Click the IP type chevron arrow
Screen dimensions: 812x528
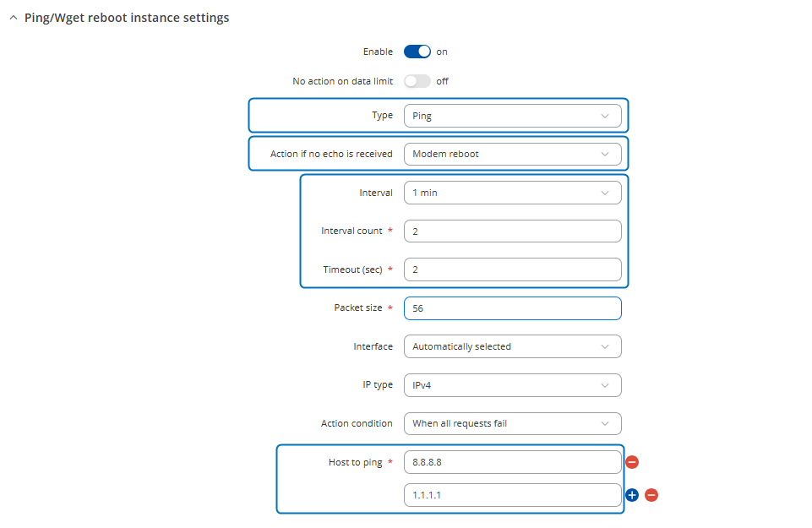point(605,385)
